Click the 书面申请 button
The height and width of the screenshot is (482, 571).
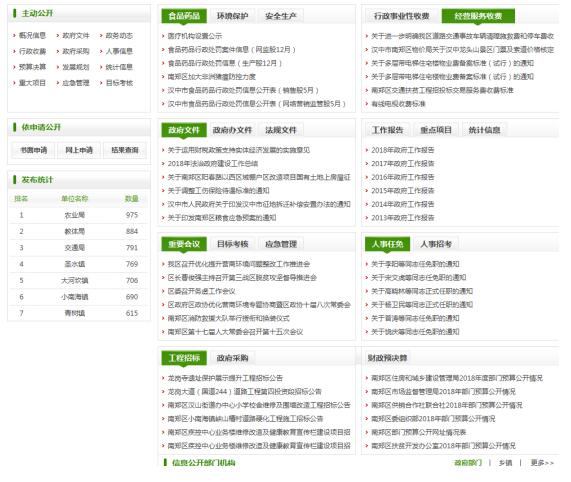pos(34,150)
